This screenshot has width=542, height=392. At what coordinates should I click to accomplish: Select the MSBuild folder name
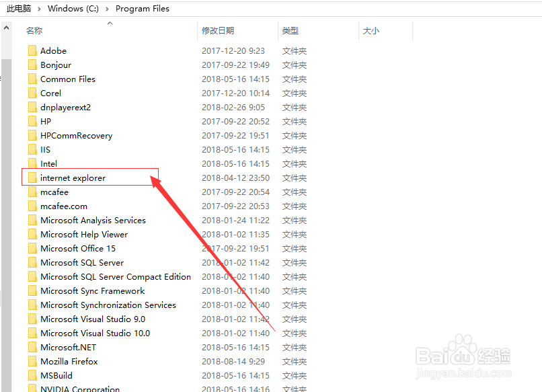pyautogui.click(x=56, y=375)
